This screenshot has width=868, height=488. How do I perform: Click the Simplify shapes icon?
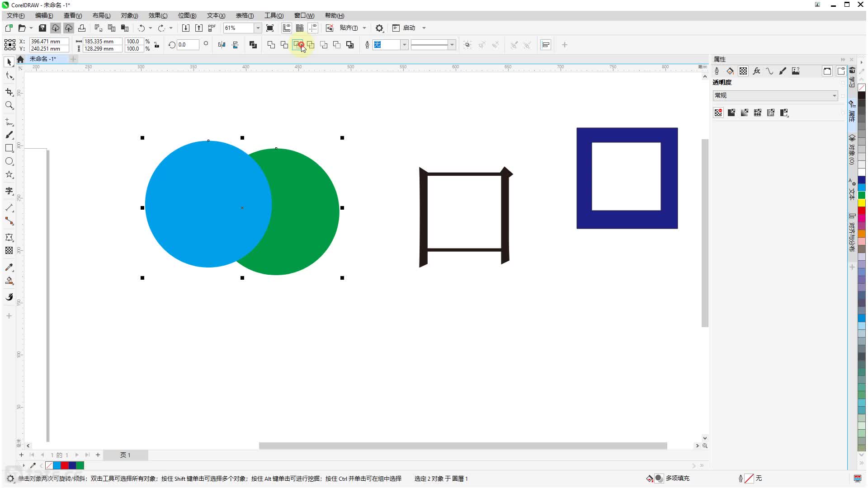pos(311,45)
